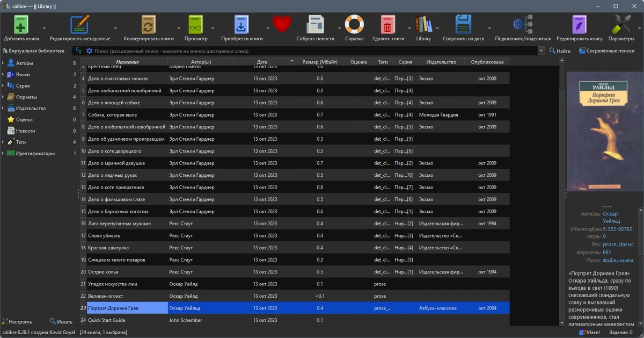The width and height of the screenshot is (644, 338).
Task: Click the Новости icon in sidebar
Action: 11,131
